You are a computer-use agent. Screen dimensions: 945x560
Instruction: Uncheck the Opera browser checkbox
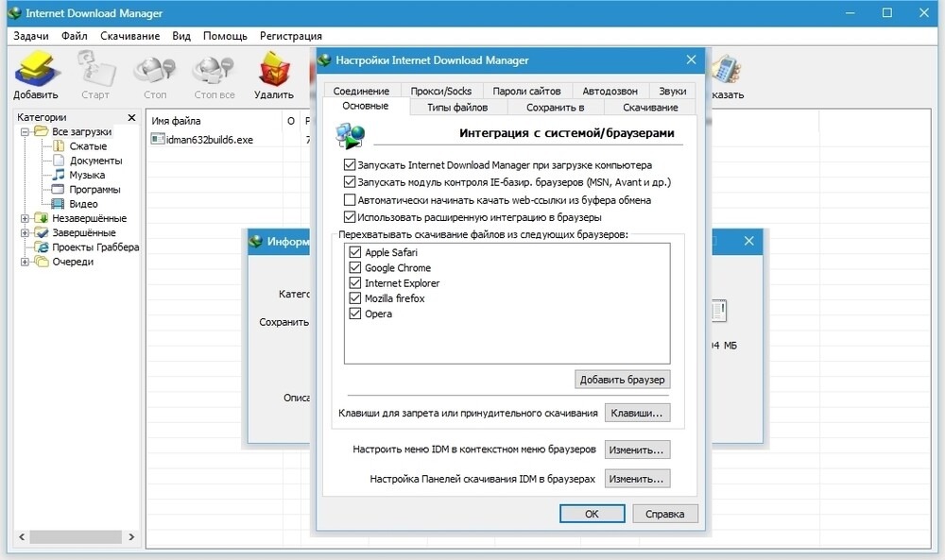pos(355,314)
